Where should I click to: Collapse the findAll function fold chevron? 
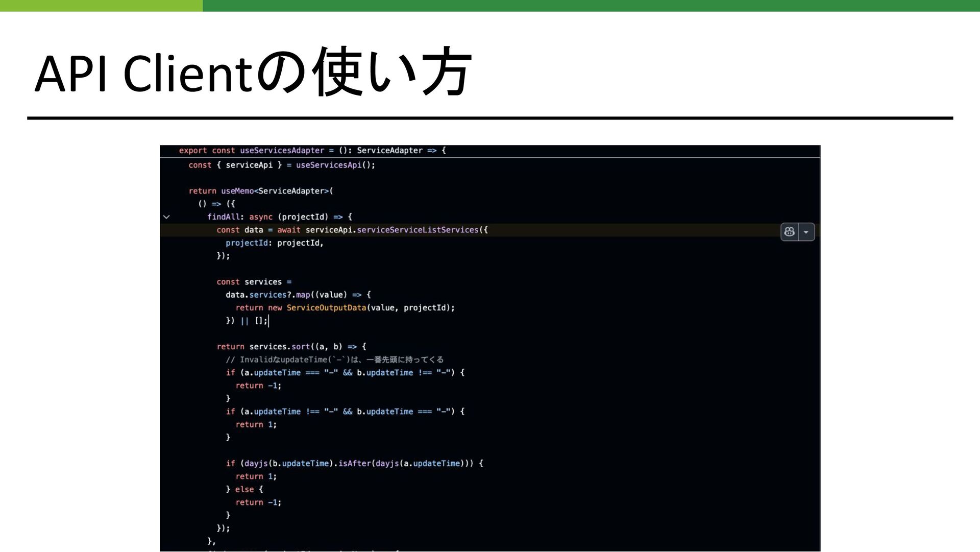pos(166,217)
